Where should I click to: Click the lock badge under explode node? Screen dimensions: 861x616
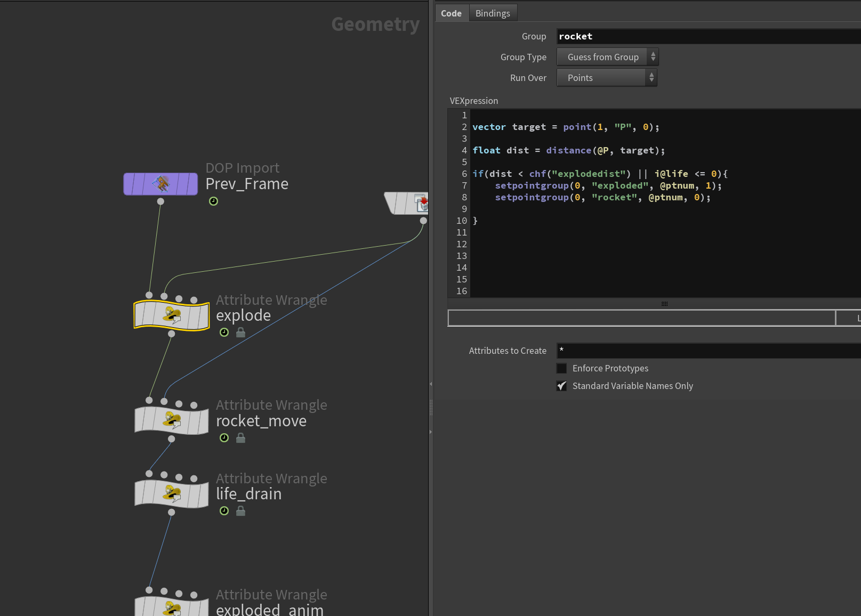tap(241, 333)
